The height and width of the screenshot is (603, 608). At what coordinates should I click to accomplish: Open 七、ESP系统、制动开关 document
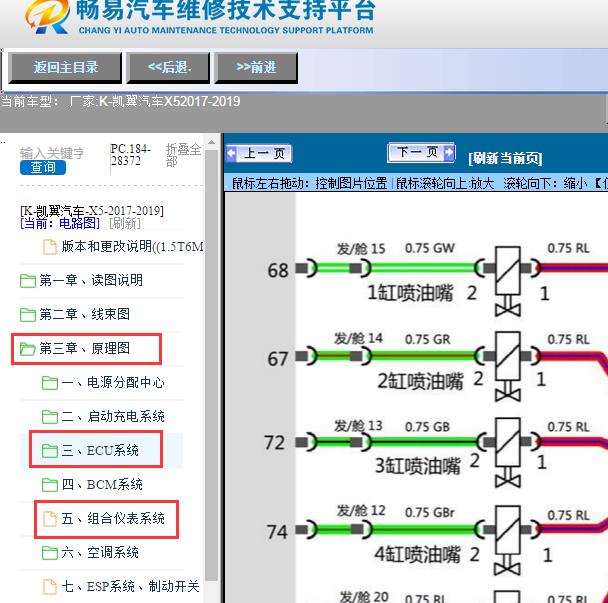[130, 586]
